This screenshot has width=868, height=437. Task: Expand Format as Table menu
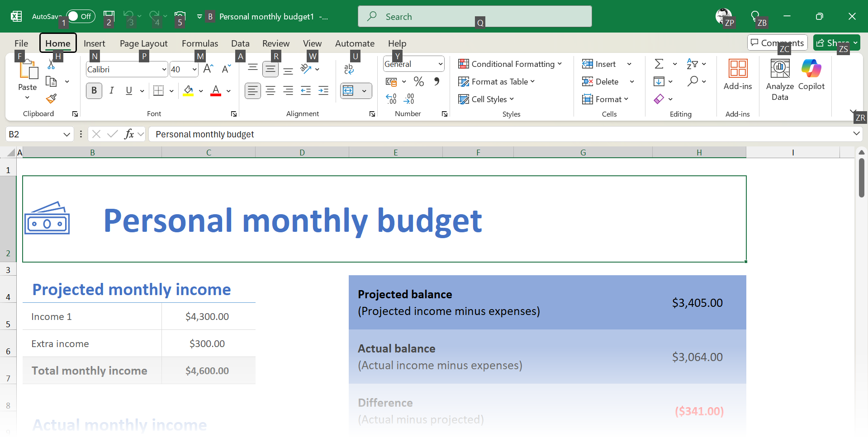tap(496, 82)
